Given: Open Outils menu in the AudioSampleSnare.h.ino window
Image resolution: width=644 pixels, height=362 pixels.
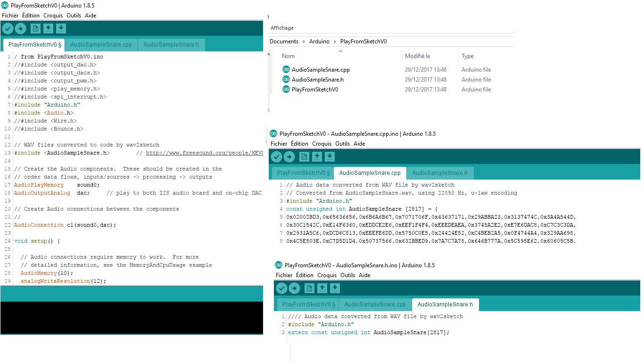Looking at the screenshot, I should [x=347, y=275].
